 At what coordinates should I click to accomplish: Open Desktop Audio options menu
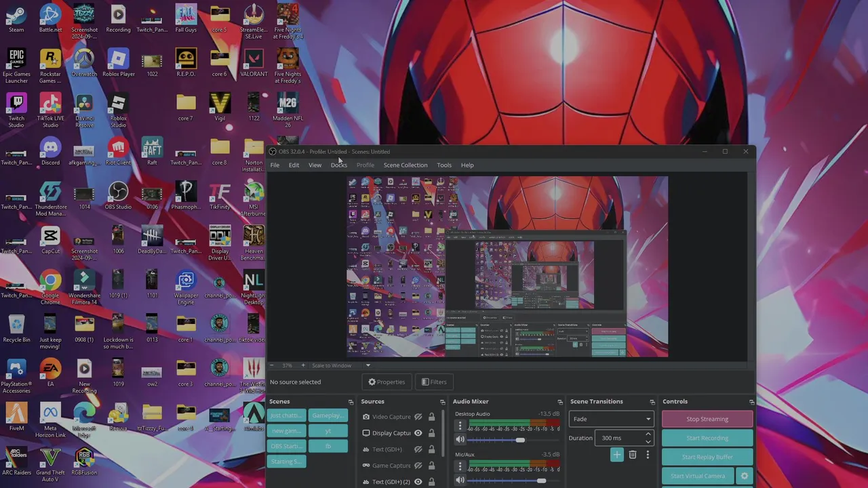(x=460, y=426)
